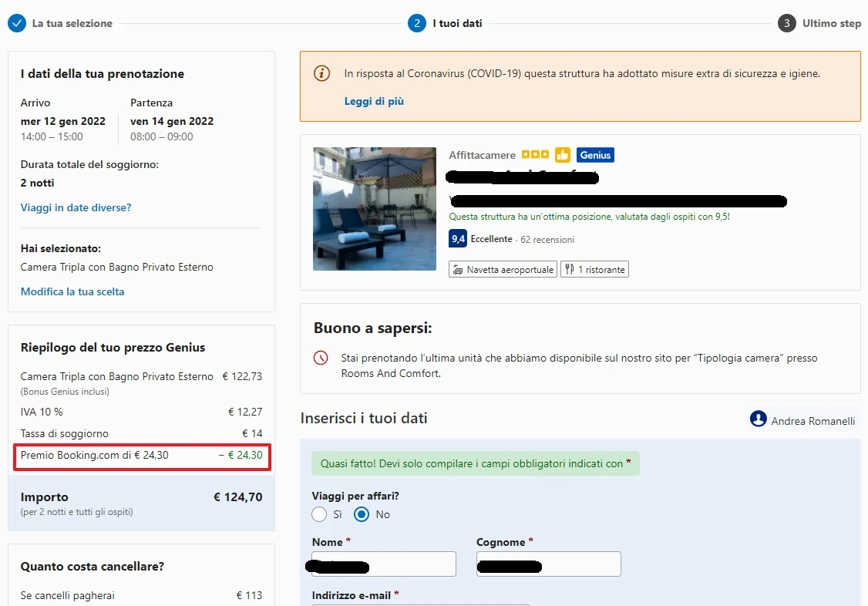868x606 pixels.
Task: Click the 62 recensioni text
Action: coord(547,240)
